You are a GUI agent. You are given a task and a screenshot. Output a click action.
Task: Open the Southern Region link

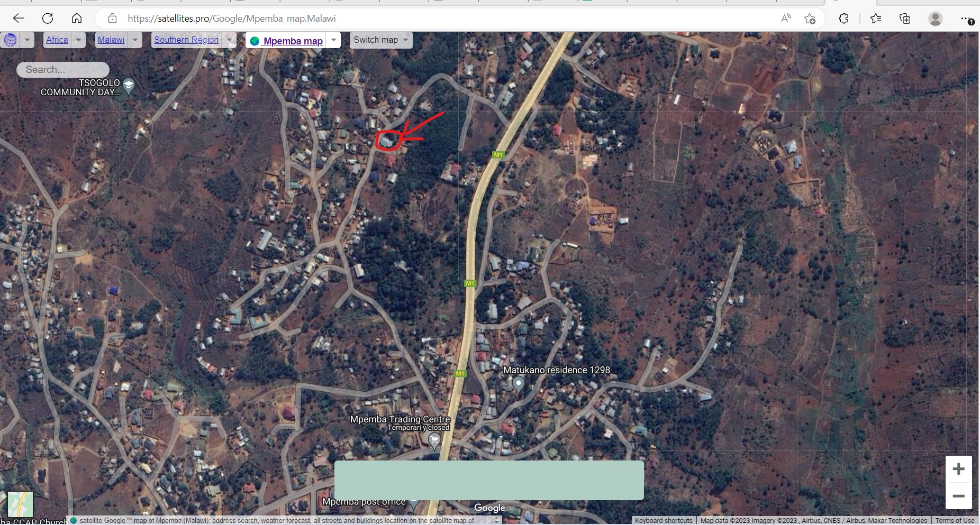tap(186, 40)
